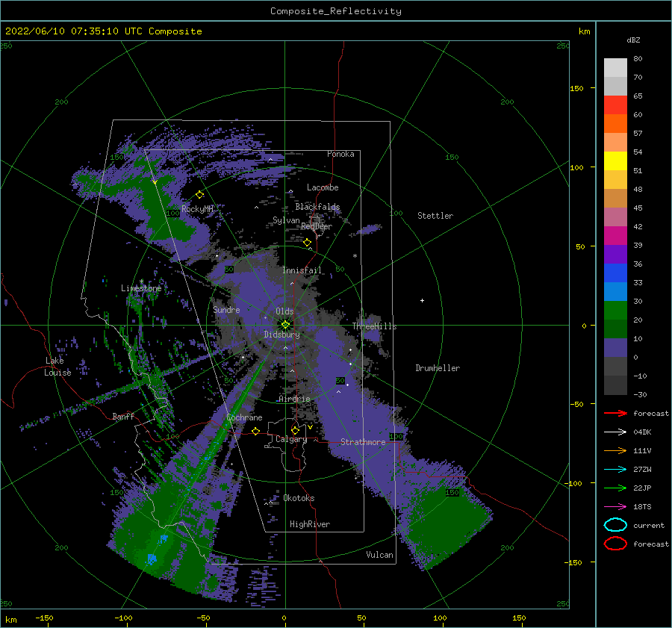The image size is (672, 628).
Task: Click the red 'forecast' ellipse icon
Action: pos(615,544)
